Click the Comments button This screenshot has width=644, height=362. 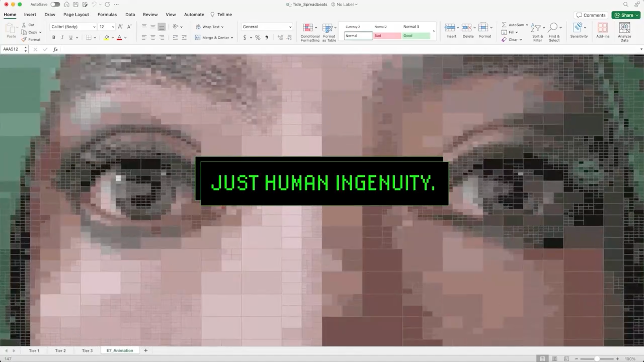coord(591,15)
